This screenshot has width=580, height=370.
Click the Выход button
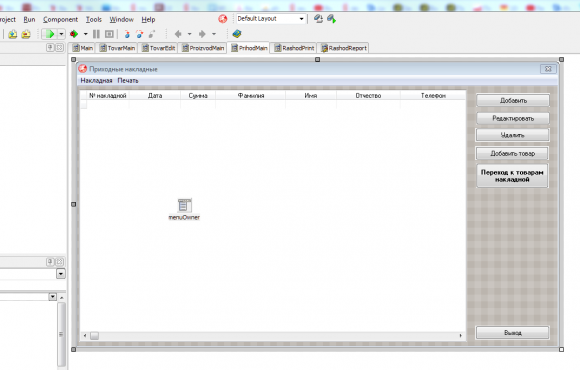[512, 333]
